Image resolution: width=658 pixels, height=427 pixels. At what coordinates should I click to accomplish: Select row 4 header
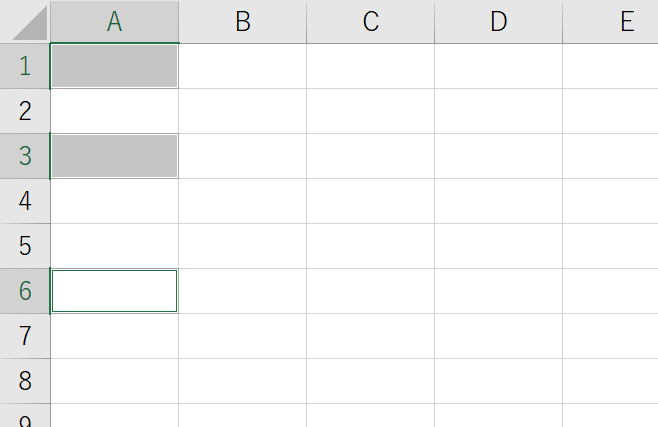click(25, 201)
